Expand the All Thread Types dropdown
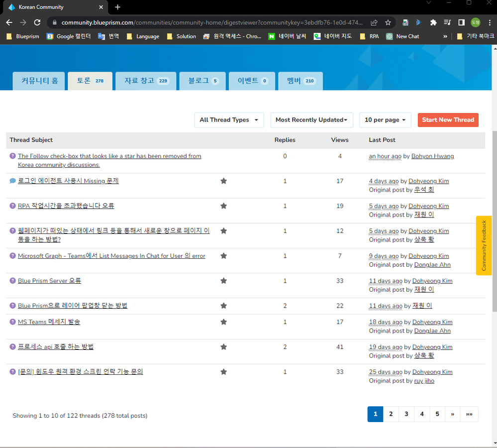The height and width of the screenshot is (448, 497). 229,120
